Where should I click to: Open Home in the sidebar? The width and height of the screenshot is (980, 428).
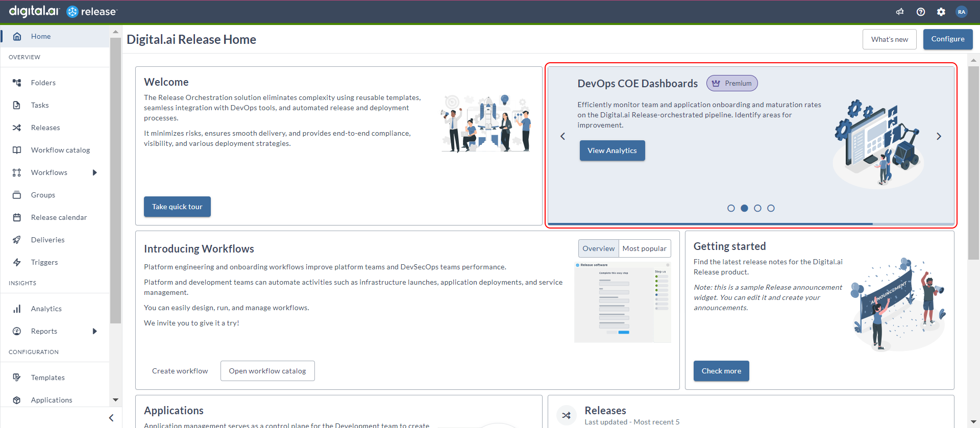click(x=55, y=36)
